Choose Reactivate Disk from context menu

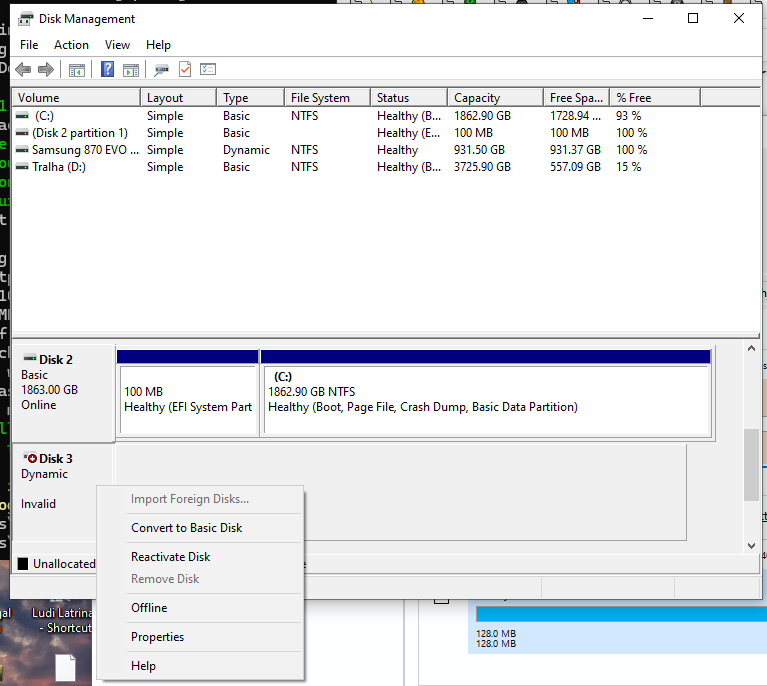(x=200, y=557)
